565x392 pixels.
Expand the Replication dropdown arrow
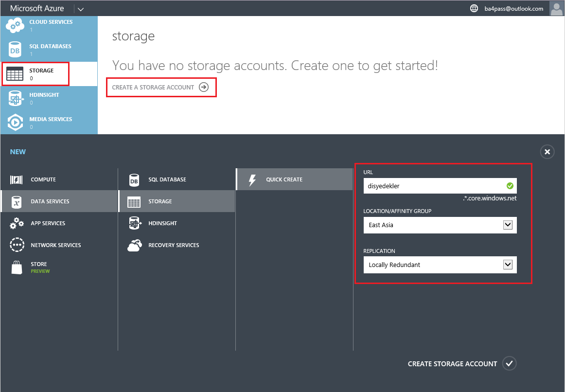pos(508,265)
